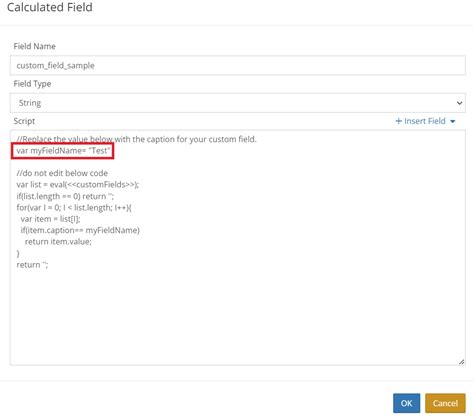Open the String field type combo box
This screenshot has height=419, width=474.
coord(238,103)
